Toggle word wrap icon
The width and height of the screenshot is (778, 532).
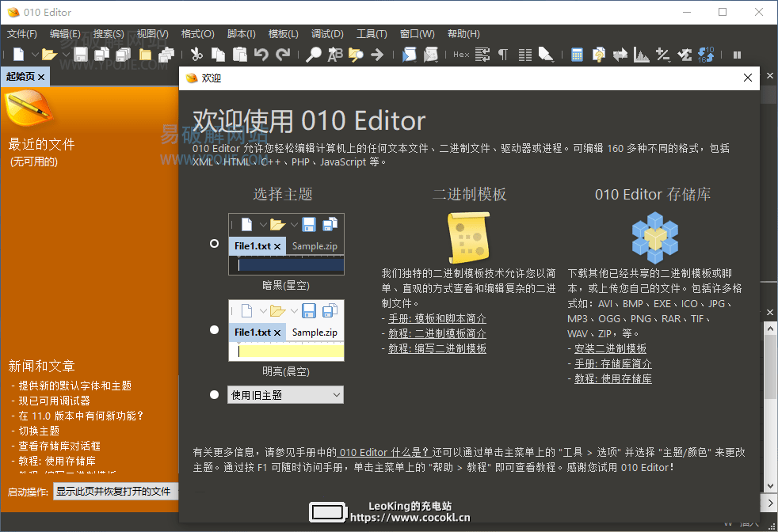(x=482, y=54)
